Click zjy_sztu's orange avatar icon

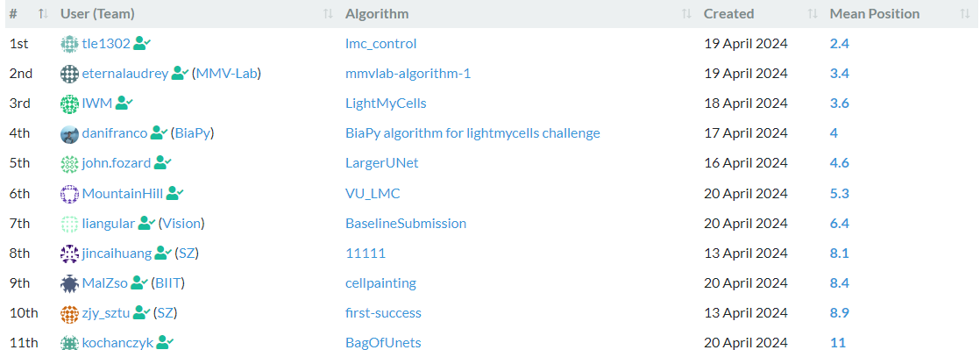coord(69,313)
